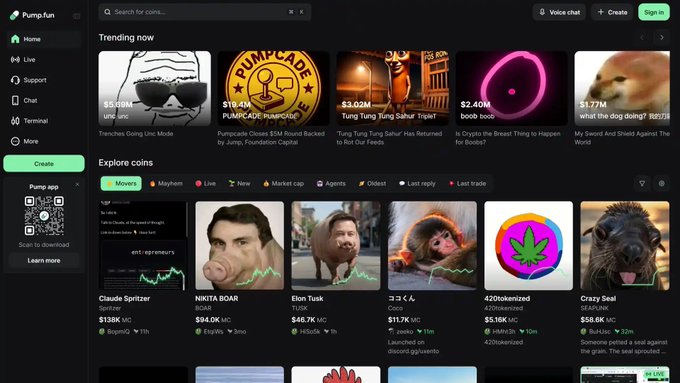Click the $58.6K MC value
Screen dimensions: 680x383
(x=598, y=320)
